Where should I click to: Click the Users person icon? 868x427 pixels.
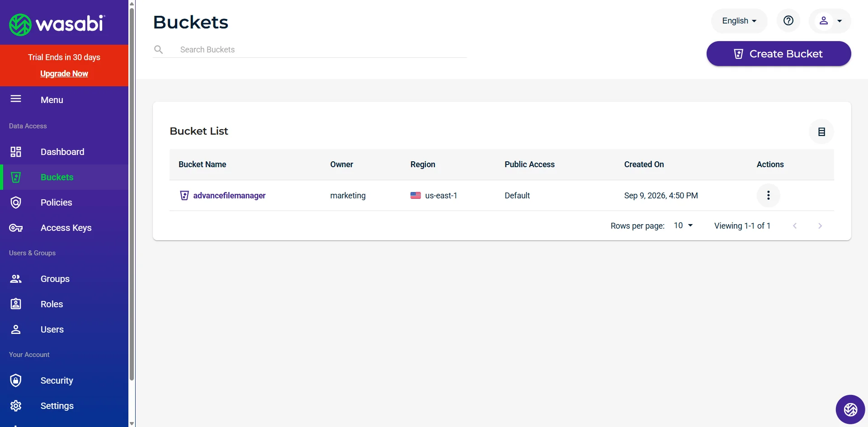point(16,329)
